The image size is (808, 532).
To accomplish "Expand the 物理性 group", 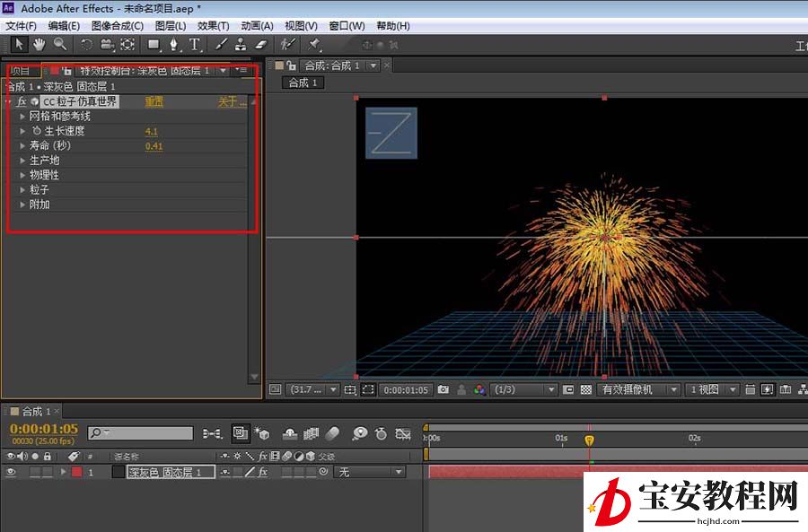I will (x=22, y=175).
